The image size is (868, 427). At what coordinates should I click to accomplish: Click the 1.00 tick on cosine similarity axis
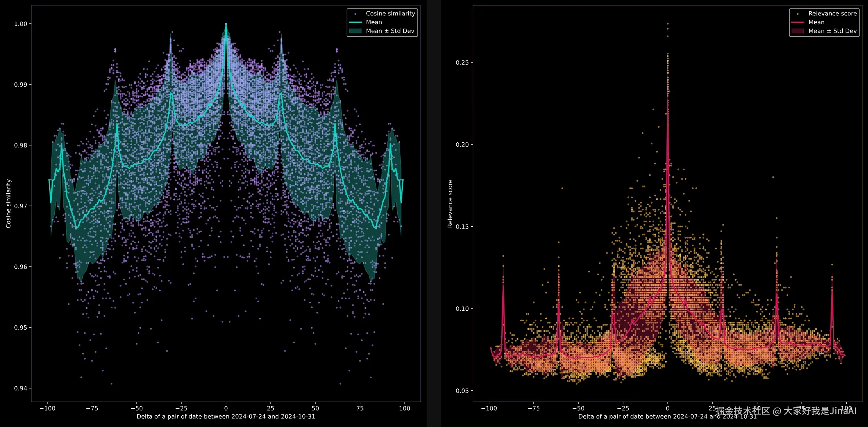(x=21, y=24)
